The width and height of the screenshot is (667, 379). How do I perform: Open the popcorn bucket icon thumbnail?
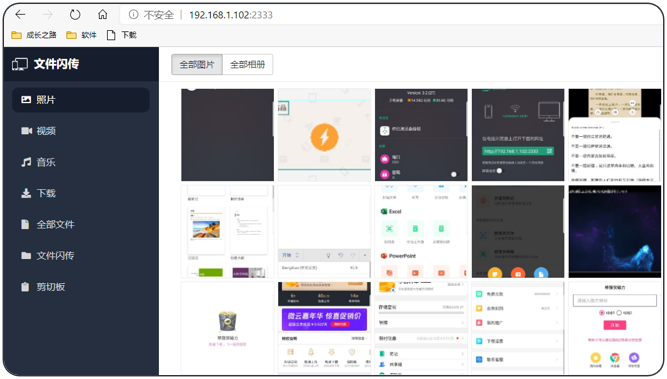[228, 328]
